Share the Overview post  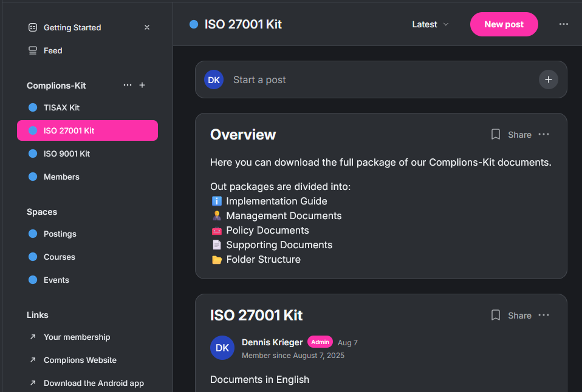(x=519, y=135)
